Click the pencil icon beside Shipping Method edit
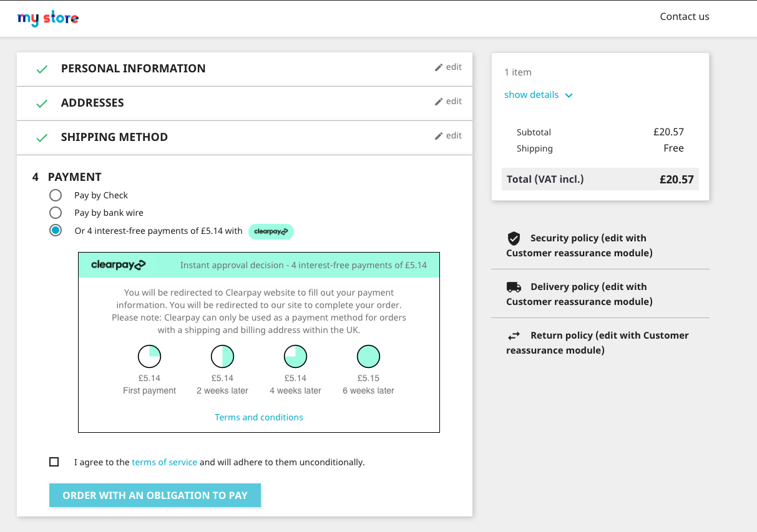This screenshot has width=757, height=532. (439, 136)
